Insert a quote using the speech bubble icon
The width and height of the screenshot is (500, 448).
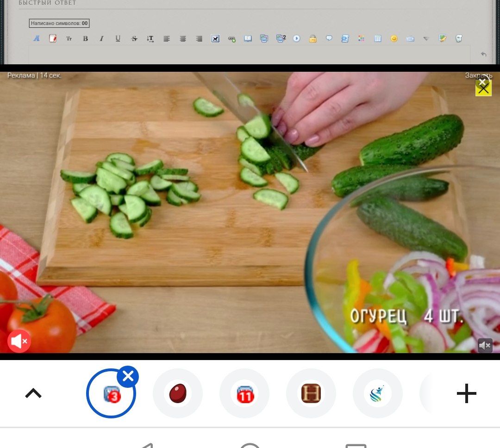click(329, 38)
